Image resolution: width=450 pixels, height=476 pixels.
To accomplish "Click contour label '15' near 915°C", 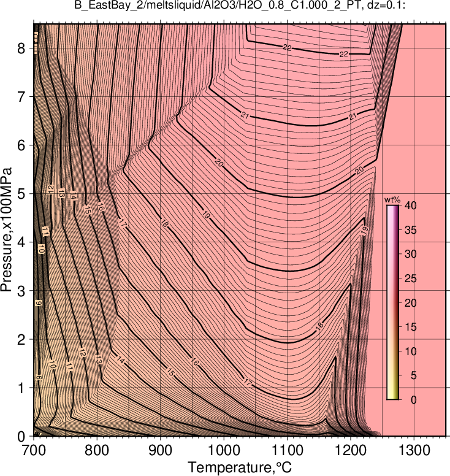I will coord(170,372).
